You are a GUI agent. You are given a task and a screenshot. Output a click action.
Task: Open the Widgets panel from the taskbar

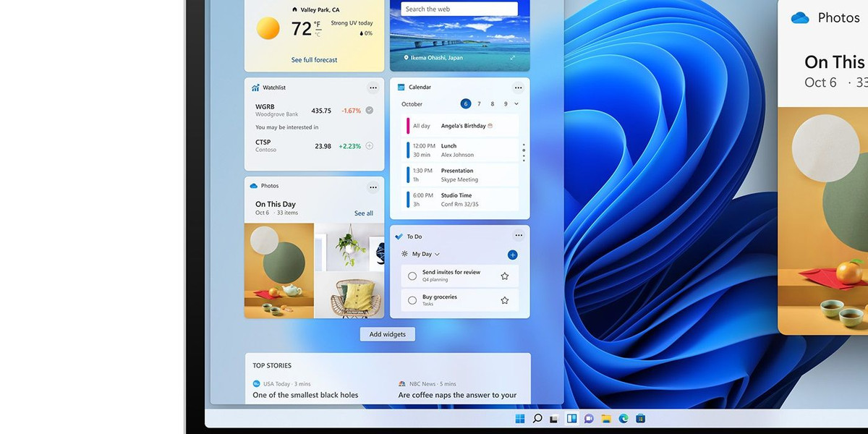pos(571,418)
